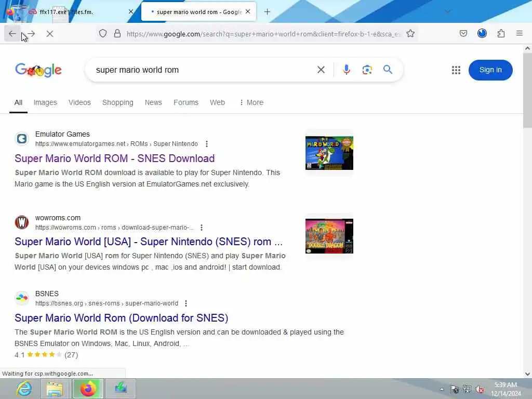
Task: Click the Google search text field
Action: [204, 70]
